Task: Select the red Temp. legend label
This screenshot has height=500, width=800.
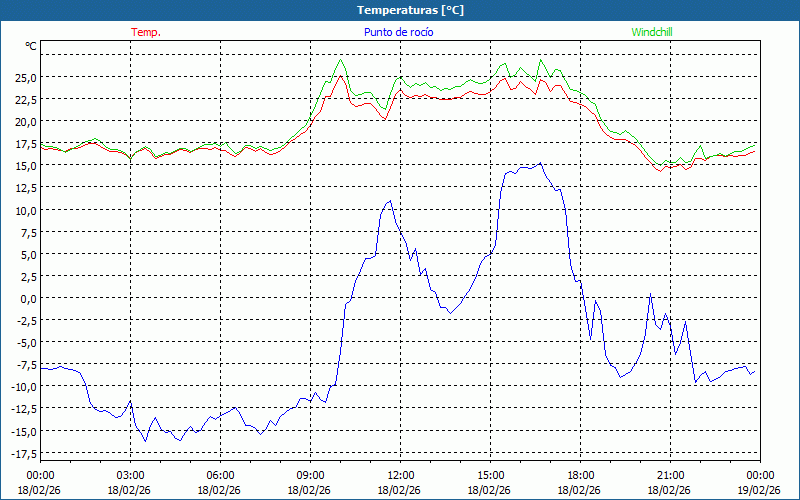Action: point(146,32)
